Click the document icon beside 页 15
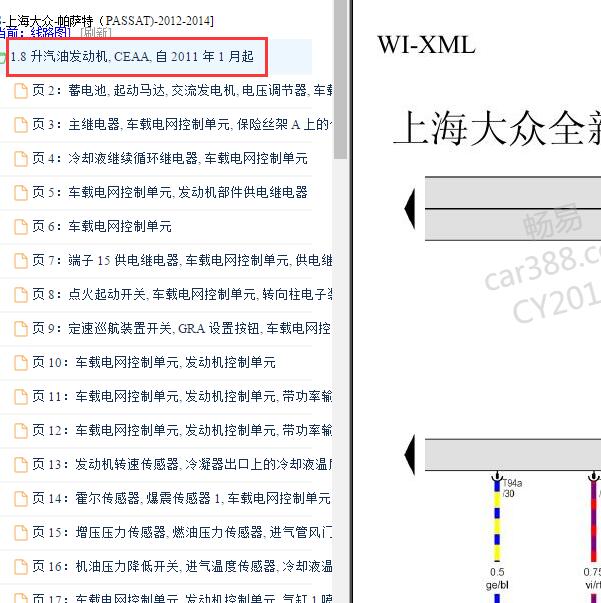Viewport: 601px width, 603px height. pos(21,533)
